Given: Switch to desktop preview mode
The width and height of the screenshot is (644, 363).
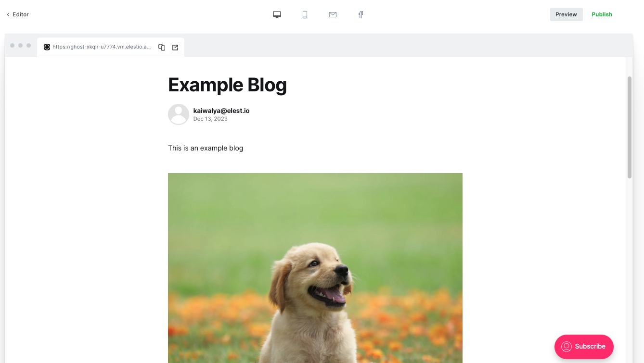Looking at the screenshot, I should click(x=277, y=14).
